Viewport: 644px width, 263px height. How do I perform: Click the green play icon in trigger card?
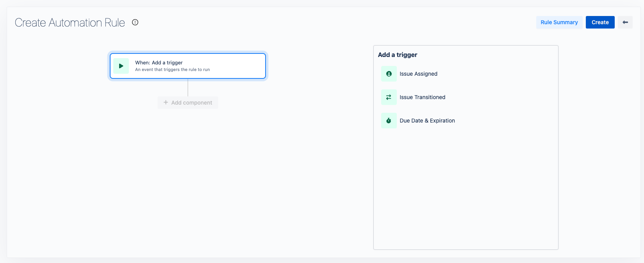tap(121, 66)
